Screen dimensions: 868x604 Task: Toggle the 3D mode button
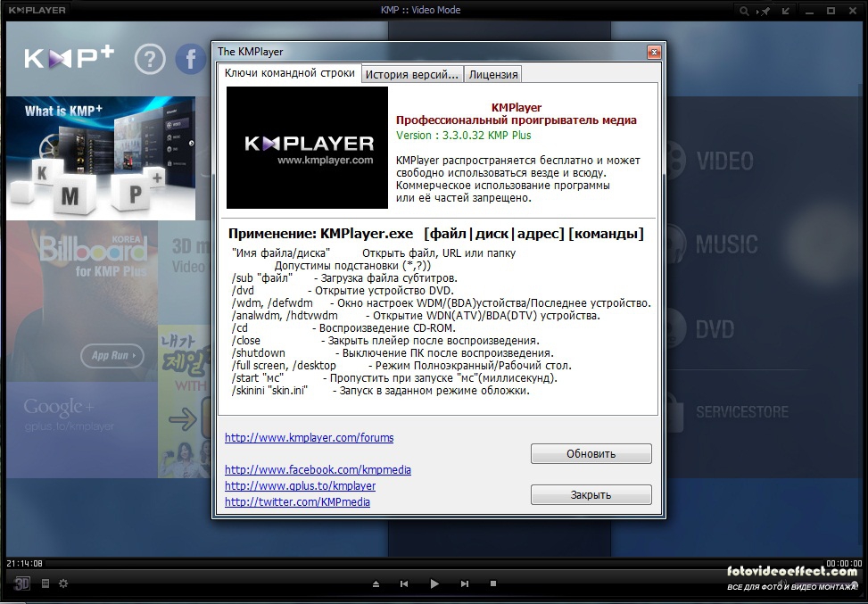point(21,583)
